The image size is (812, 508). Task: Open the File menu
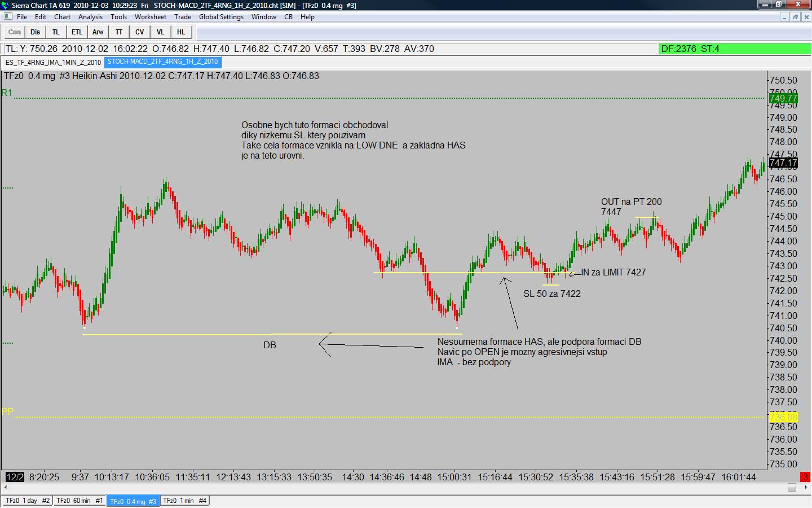coord(22,17)
